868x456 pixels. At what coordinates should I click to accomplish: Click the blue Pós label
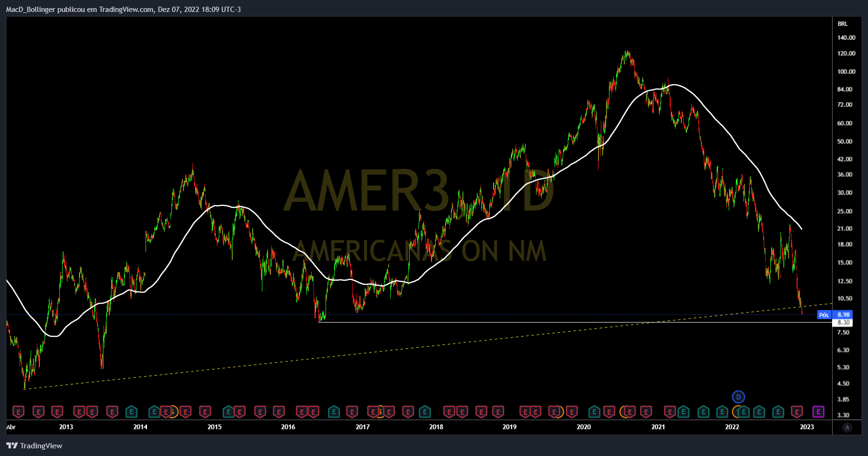tap(824, 315)
